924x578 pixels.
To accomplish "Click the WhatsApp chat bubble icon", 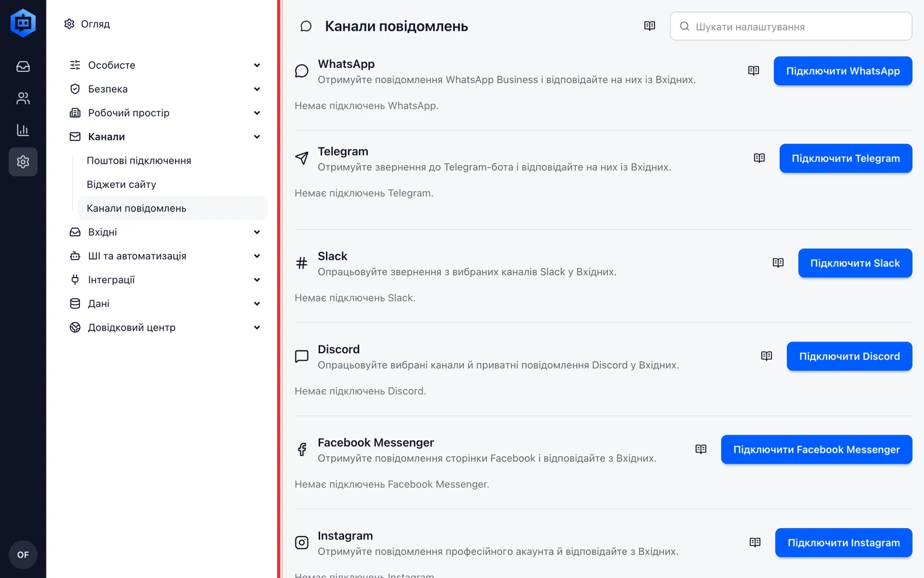I will click(x=302, y=71).
